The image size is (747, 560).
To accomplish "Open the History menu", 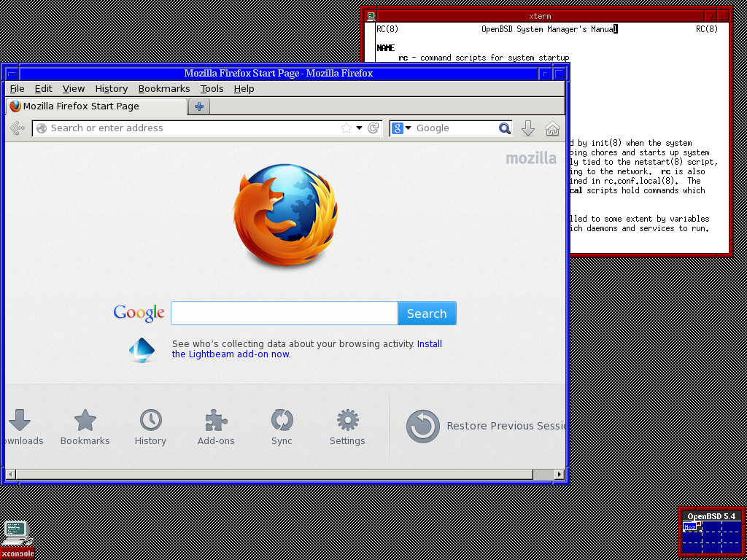I will [112, 88].
